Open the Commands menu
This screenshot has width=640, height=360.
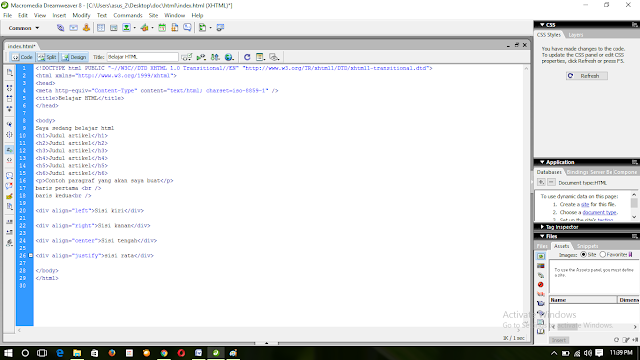pos(128,15)
